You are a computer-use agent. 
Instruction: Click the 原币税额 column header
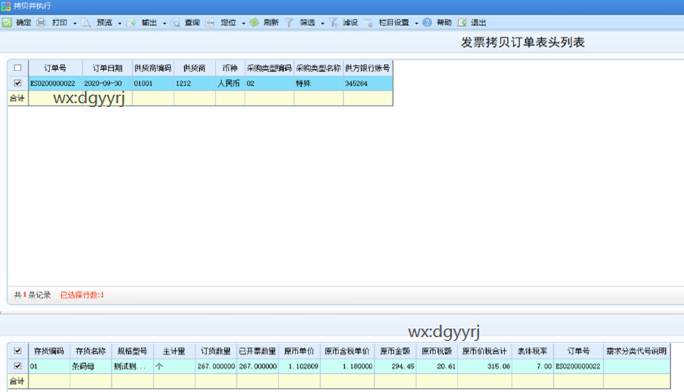tap(437, 351)
